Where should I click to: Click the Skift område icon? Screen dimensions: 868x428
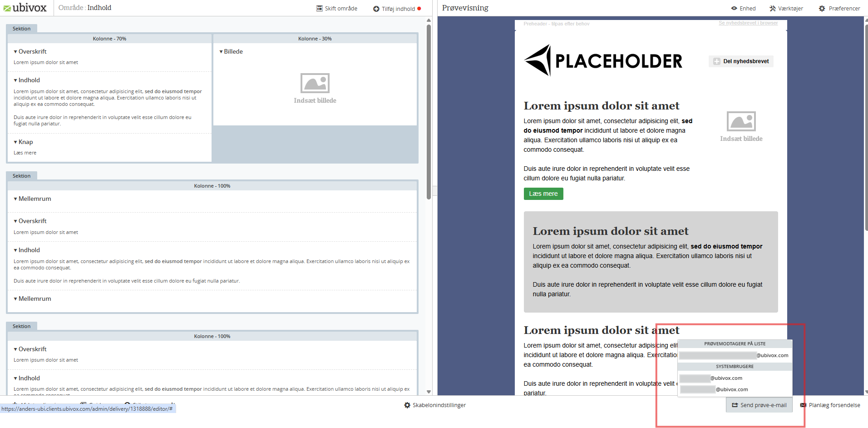pyautogui.click(x=320, y=9)
